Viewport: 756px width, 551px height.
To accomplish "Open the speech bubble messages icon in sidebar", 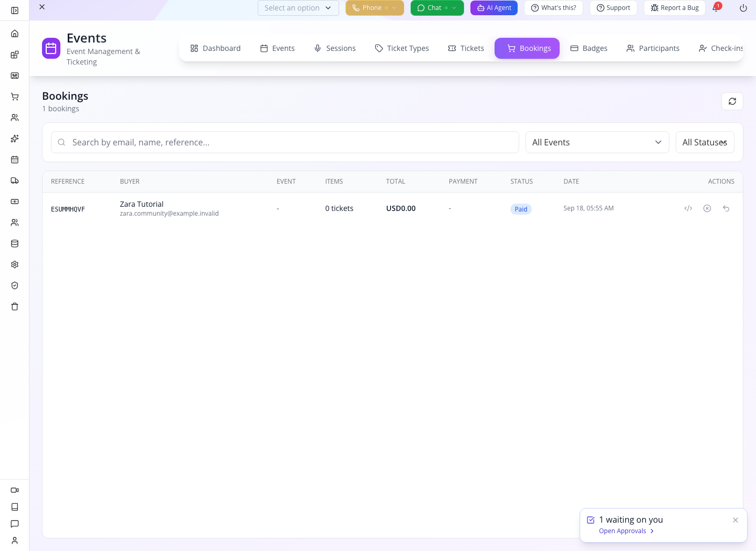I will pos(15,524).
